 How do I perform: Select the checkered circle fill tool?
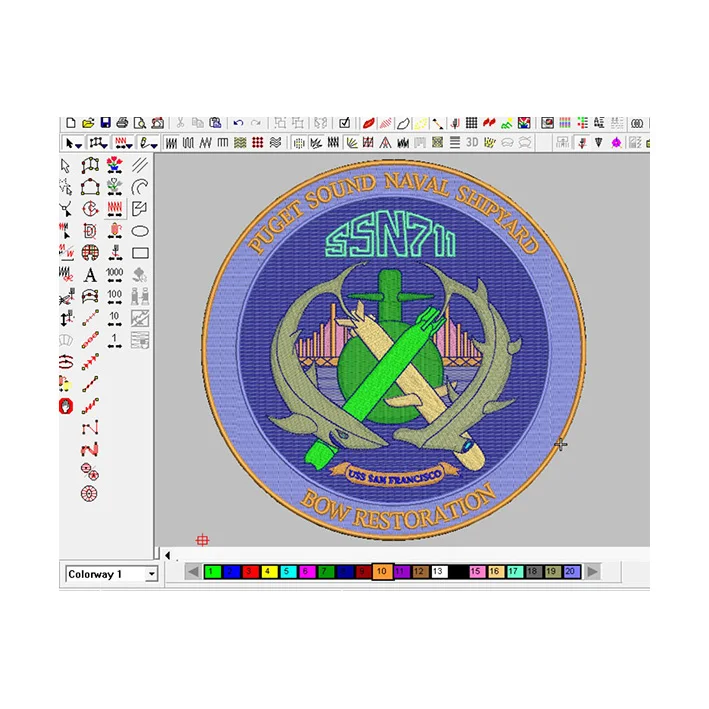point(90,253)
